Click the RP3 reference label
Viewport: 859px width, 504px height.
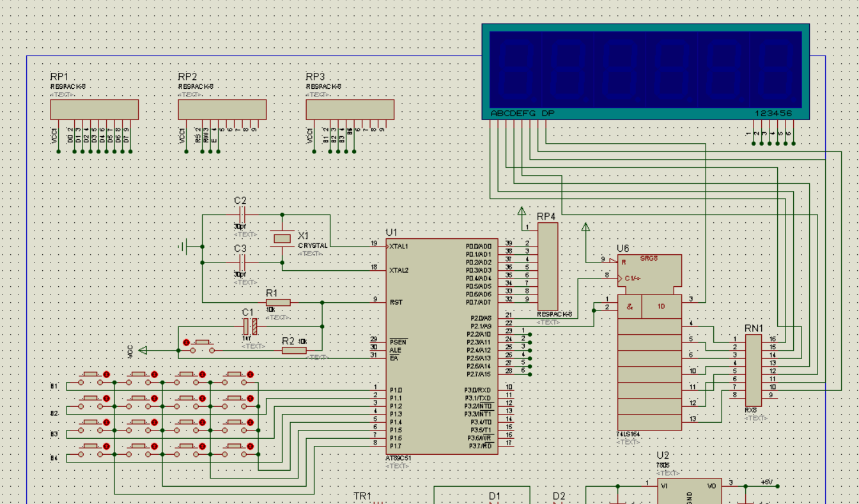(x=315, y=76)
